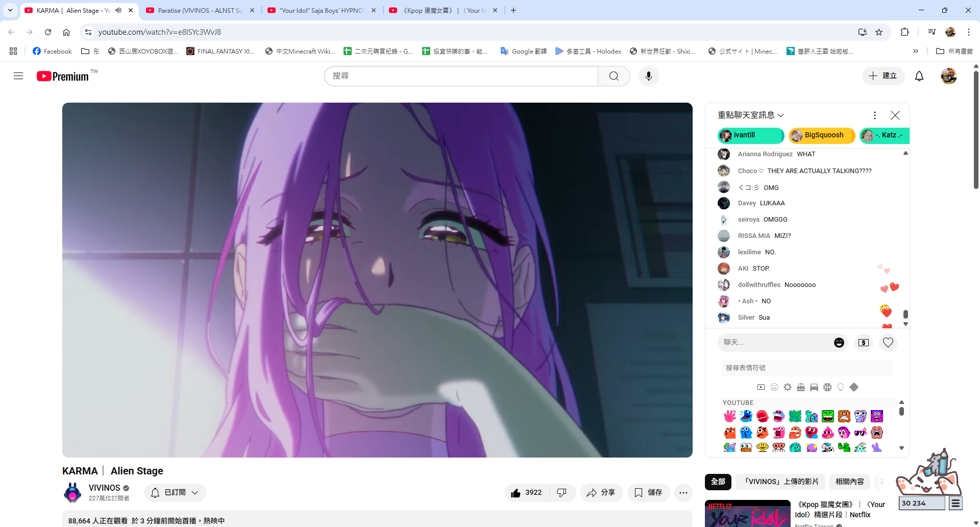Click the 建立 create button

(x=884, y=76)
